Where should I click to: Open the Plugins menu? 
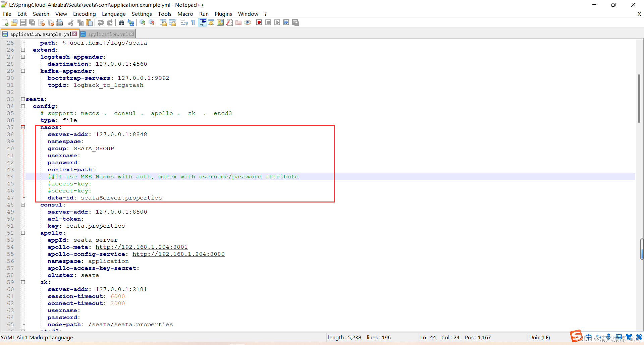pyautogui.click(x=223, y=14)
